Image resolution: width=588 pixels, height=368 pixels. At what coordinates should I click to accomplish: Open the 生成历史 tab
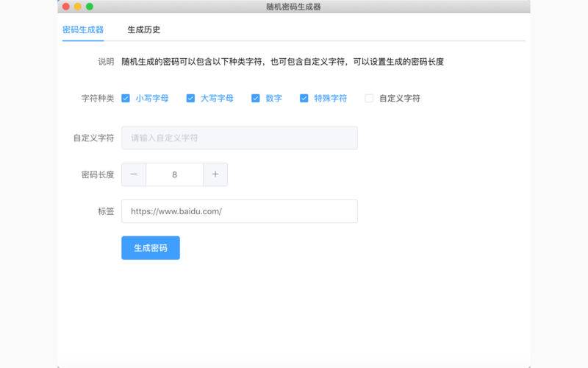pyautogui.click(x=143, y=29)
